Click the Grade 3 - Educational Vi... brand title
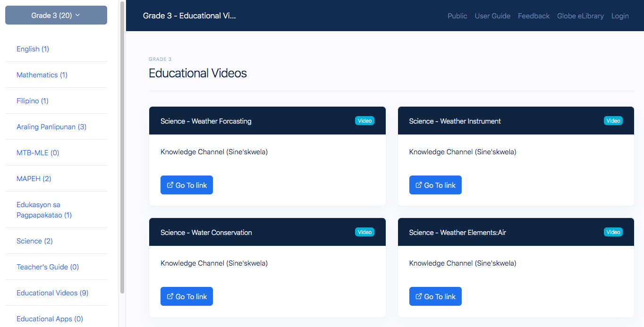Viewport: 644px width, 327px height. (x=189, y=16)
